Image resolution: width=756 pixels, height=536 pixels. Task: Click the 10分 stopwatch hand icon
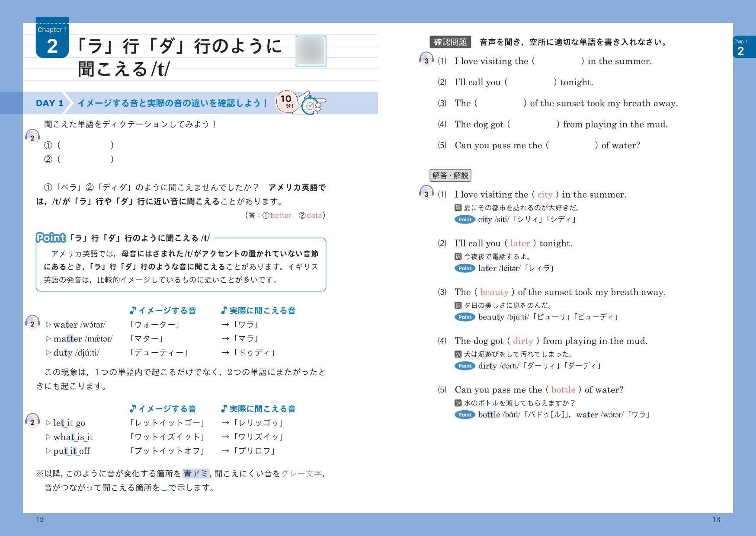301,102
